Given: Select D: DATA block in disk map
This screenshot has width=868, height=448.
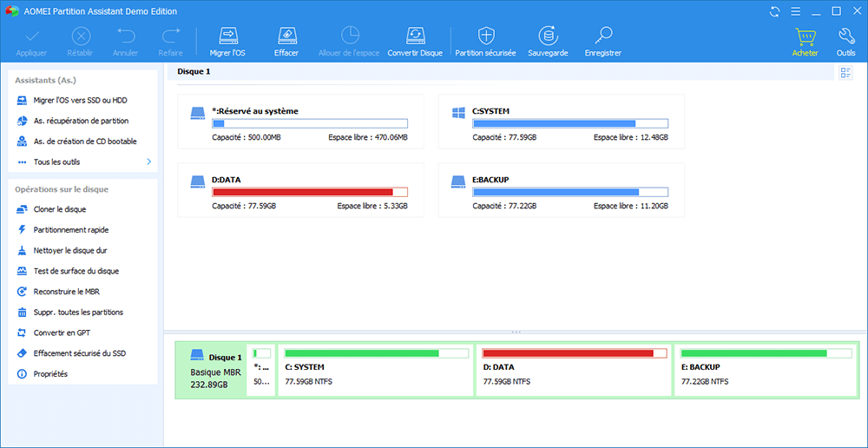Looking at the screenshot, I should click(574, 370).
